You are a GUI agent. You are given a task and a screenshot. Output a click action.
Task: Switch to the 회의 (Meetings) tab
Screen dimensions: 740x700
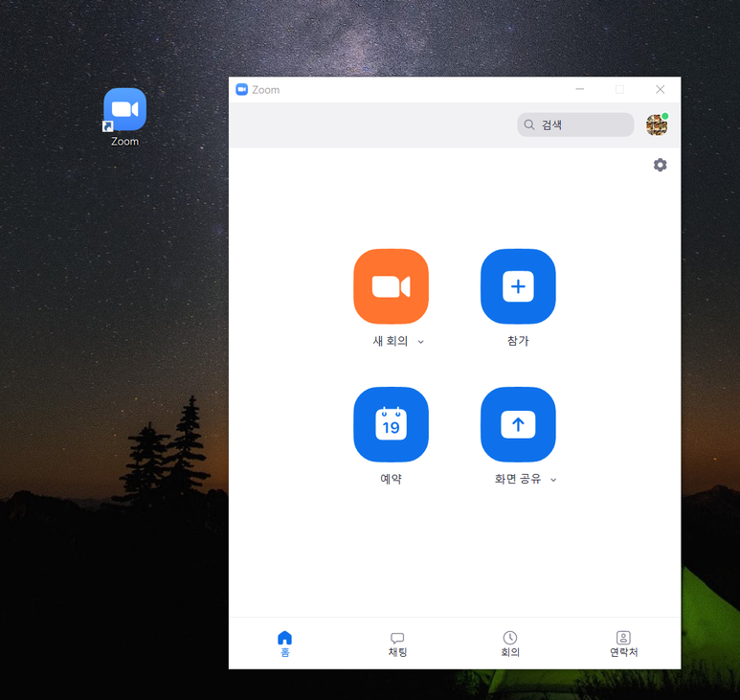pos(509,644)
